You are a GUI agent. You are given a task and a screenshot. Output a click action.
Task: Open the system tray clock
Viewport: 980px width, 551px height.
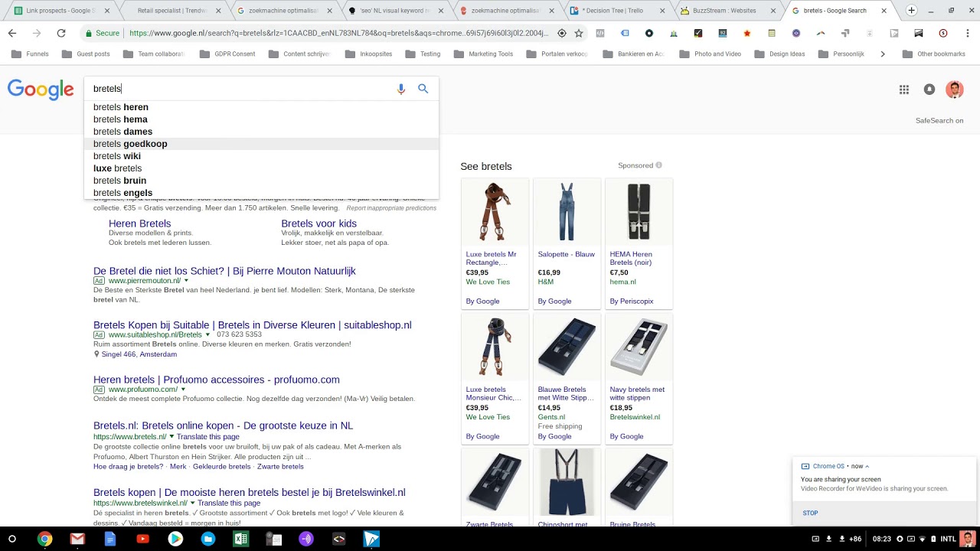pyautogui.click(x=881, y=539)
